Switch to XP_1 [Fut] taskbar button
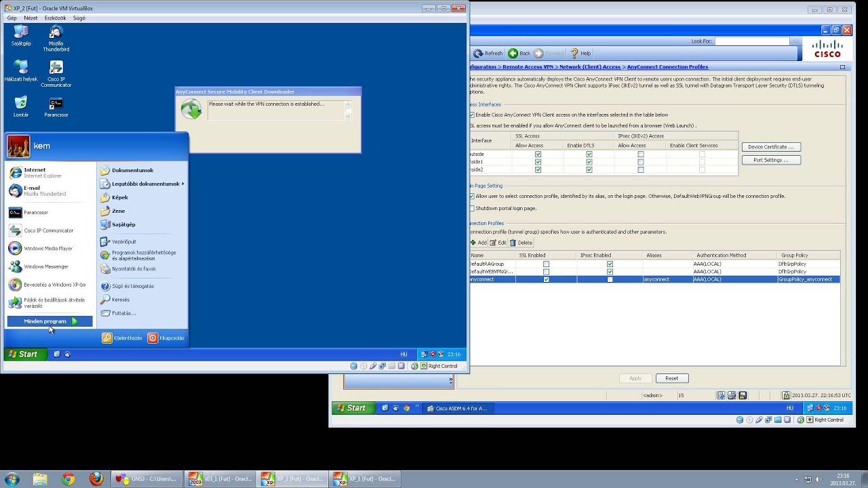868x488 pixels. 366,479
